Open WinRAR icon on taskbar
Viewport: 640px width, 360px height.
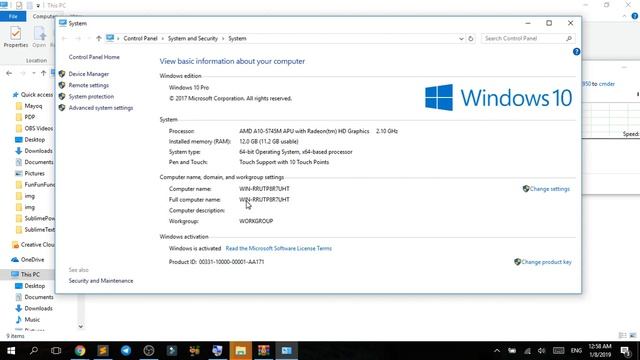pyautogui.click(x=264, y=351)
